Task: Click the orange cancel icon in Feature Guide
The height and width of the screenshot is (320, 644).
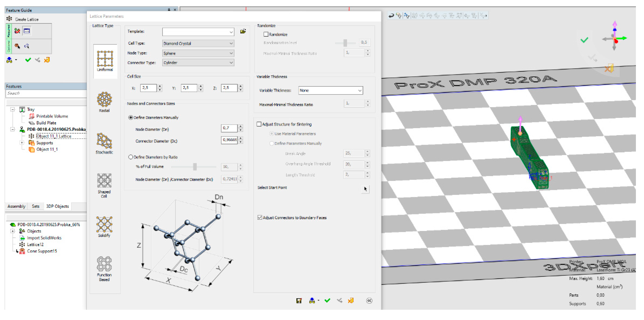Action: 47,60
